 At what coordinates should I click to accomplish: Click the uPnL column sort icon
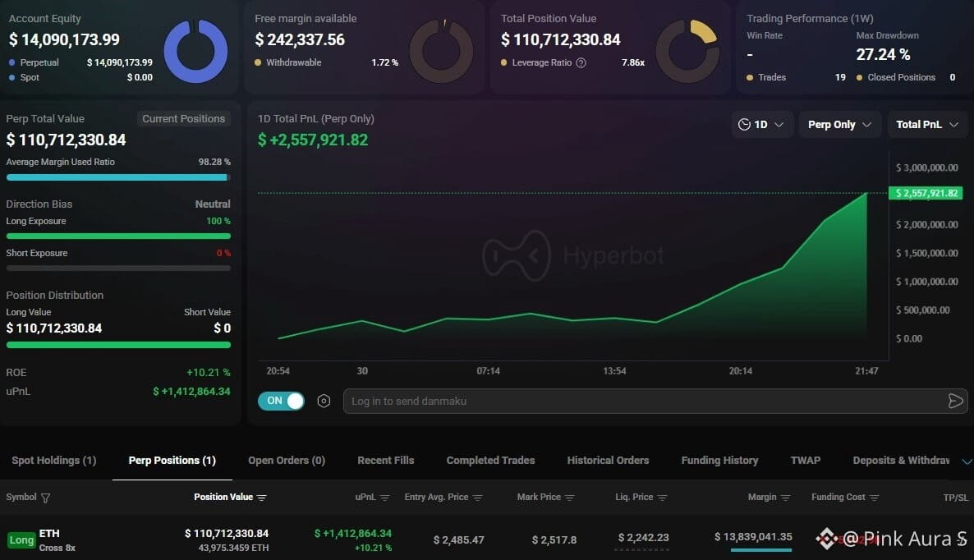pos(384,498)
